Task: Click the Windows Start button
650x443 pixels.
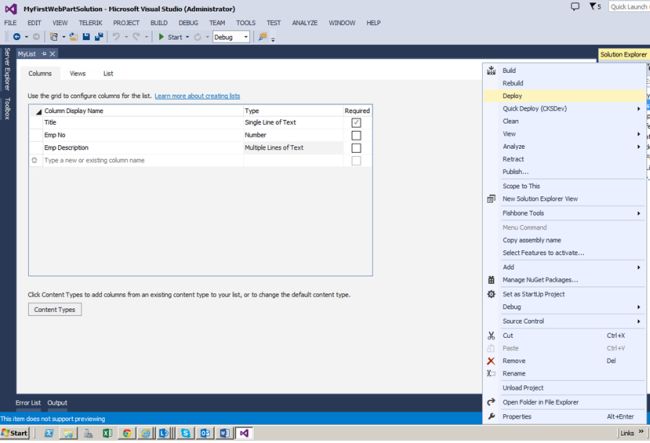Action: (15, 433)
